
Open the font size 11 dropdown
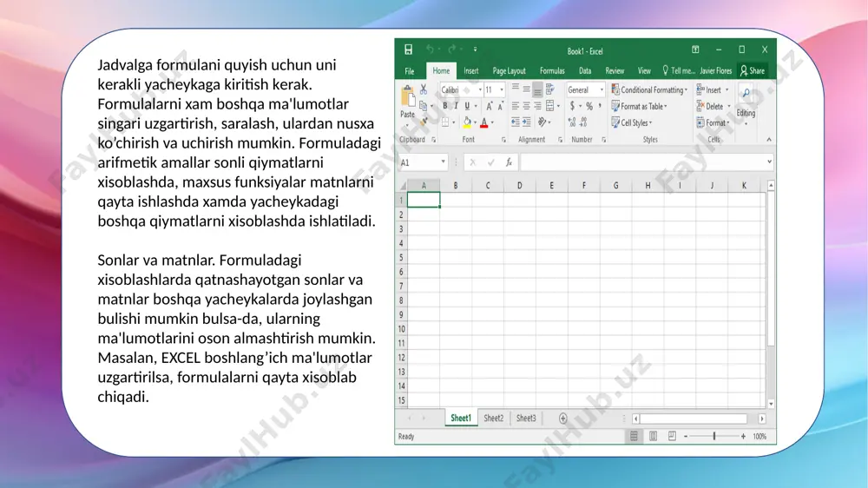pyautogui.click(x=502, y=89)
